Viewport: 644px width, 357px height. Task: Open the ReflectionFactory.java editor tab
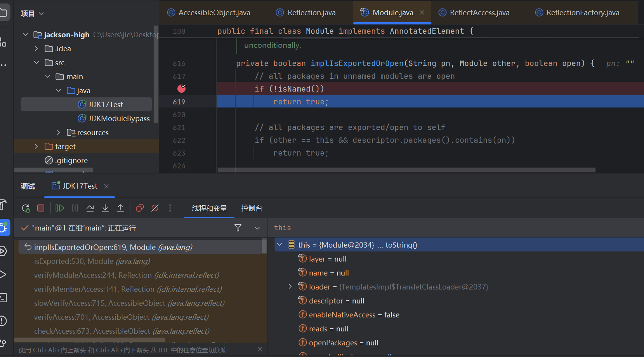coord(577,12)
